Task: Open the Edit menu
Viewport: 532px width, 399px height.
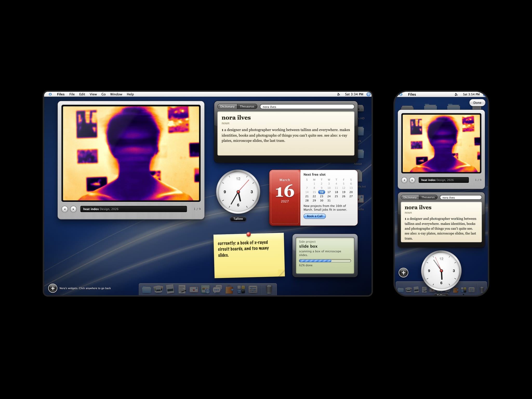Action: (82, 94)
